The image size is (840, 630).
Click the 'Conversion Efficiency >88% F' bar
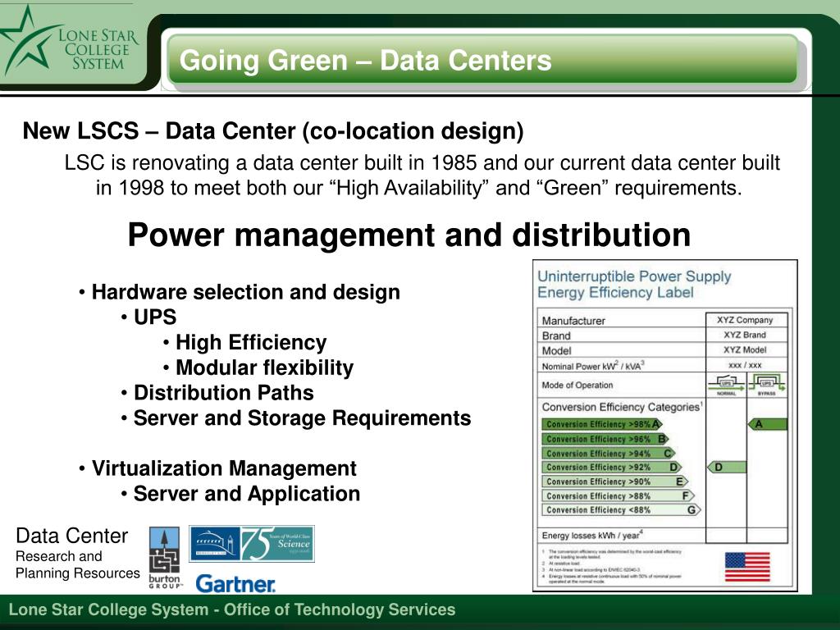pyautogui.click(x=619, y=496)
